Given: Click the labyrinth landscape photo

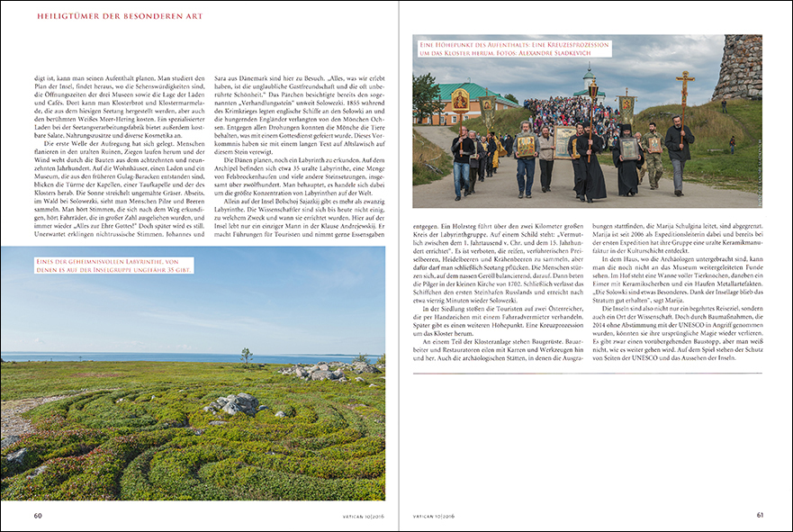Looking at the screenshot, I should 193,374.
